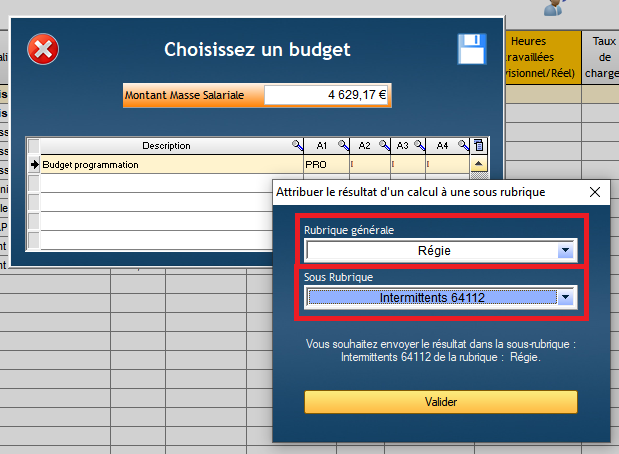The height and width of the screenshot is (454, 619).
Task: Click the magnifier icon in A1 column
Action: pyautogui.click(x=343, y=146)
